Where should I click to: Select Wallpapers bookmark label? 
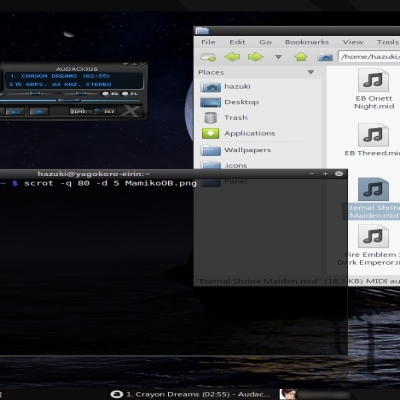coord(247,150)
